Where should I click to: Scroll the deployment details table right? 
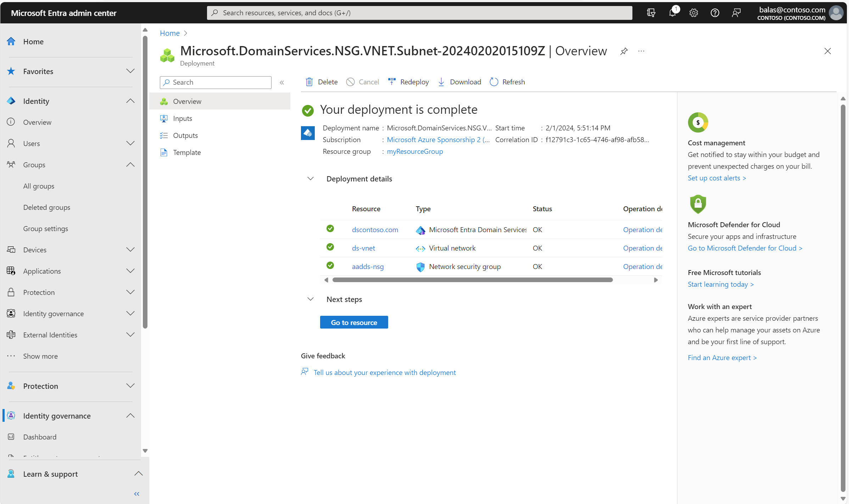(x=656, y=279)
